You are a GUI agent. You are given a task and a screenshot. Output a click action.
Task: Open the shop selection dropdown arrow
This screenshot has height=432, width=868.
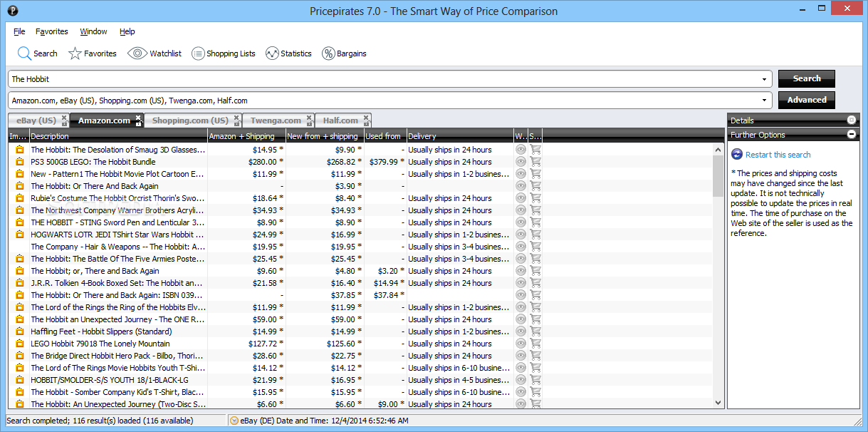pyautogui.click(x=765, y=101)
